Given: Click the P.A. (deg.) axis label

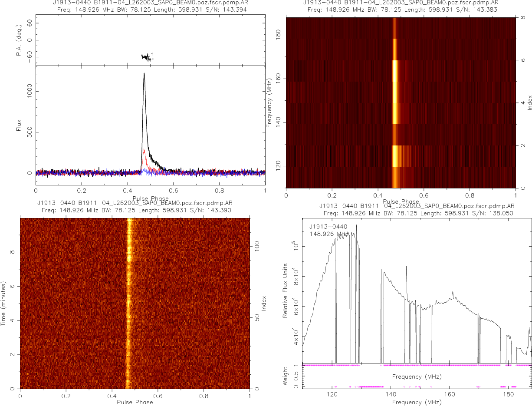Looking at the screenshot, I should (x=19, y=40).
